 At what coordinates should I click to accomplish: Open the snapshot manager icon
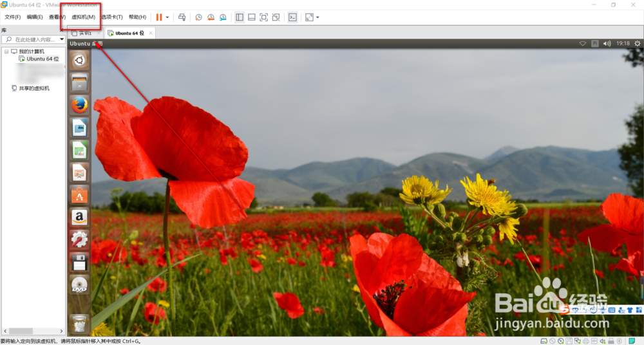(223, 17)
